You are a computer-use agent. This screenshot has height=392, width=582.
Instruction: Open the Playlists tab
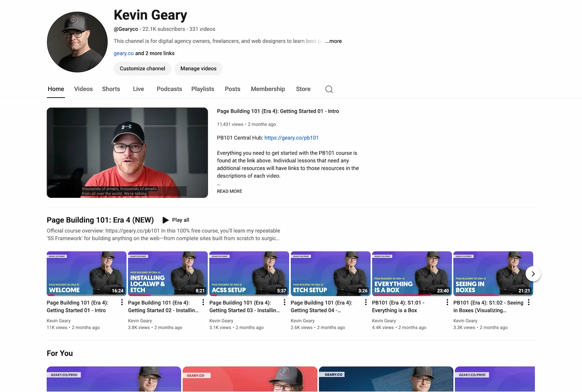point(202,89)
